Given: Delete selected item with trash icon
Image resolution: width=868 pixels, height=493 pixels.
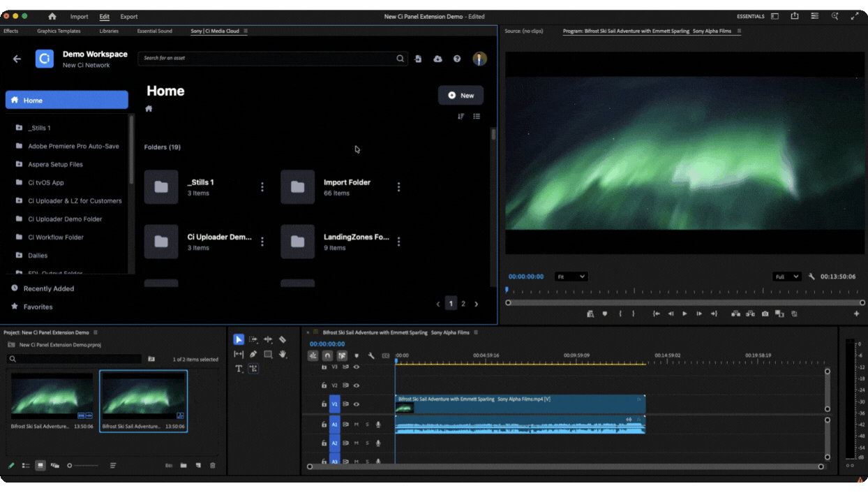Looking at the screenshot, I should click(x=213, y=466).
